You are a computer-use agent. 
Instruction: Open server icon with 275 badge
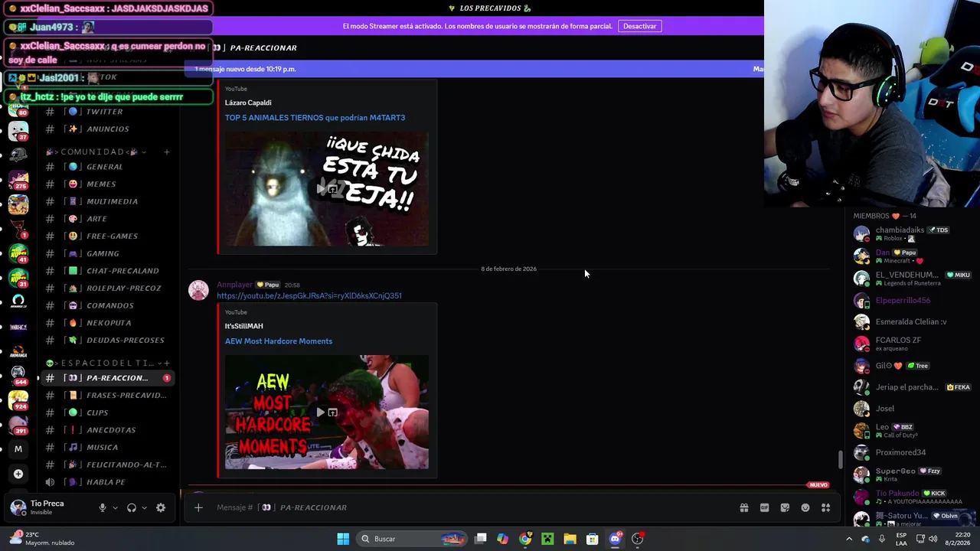[18, 180]
